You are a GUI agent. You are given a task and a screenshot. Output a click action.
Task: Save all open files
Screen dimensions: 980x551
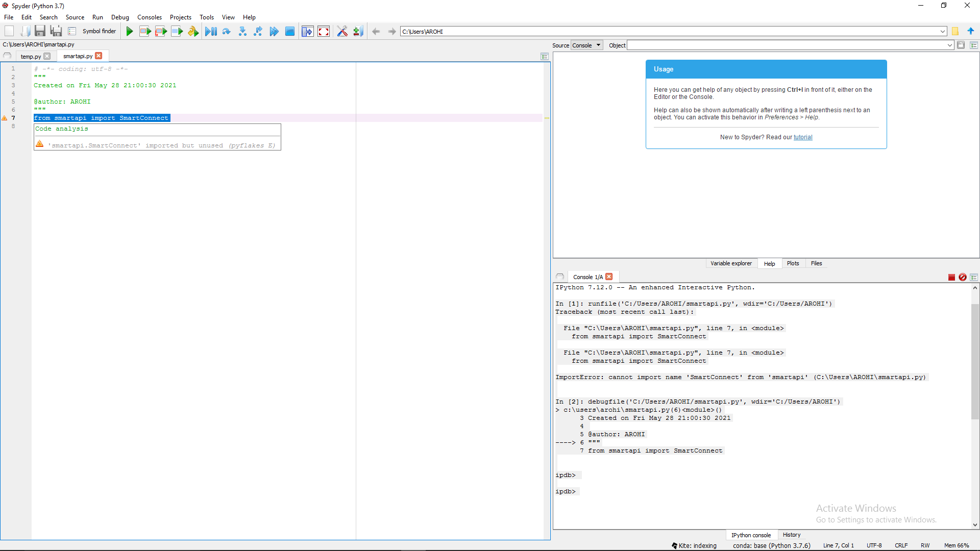pyautogui.click(x=56, y=31)
